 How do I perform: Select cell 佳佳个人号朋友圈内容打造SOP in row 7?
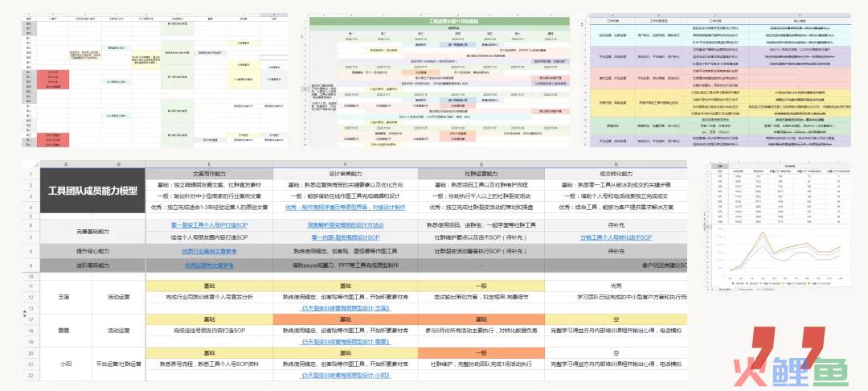tap(209, 237)
